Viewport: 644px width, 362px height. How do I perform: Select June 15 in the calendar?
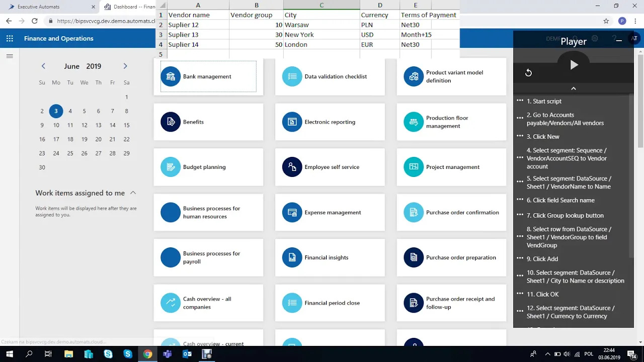pos(126,125)
